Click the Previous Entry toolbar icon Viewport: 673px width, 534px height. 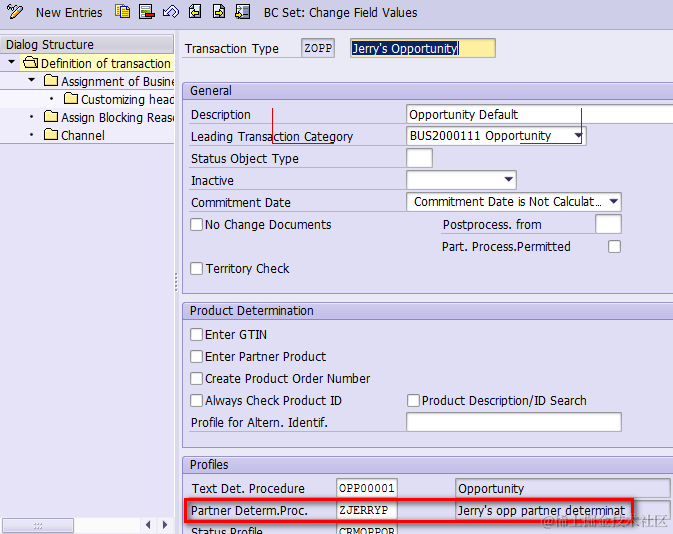click(195, 12)
